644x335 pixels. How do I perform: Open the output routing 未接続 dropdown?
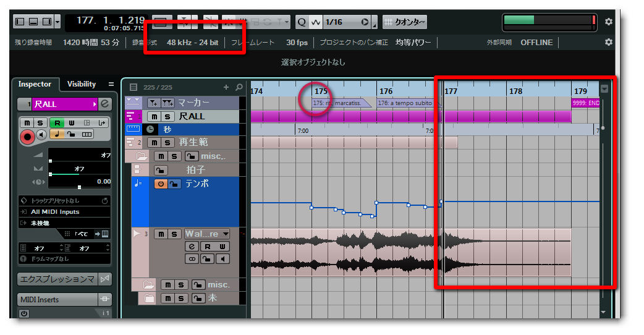pyautogui.click(x=64, y=223)
